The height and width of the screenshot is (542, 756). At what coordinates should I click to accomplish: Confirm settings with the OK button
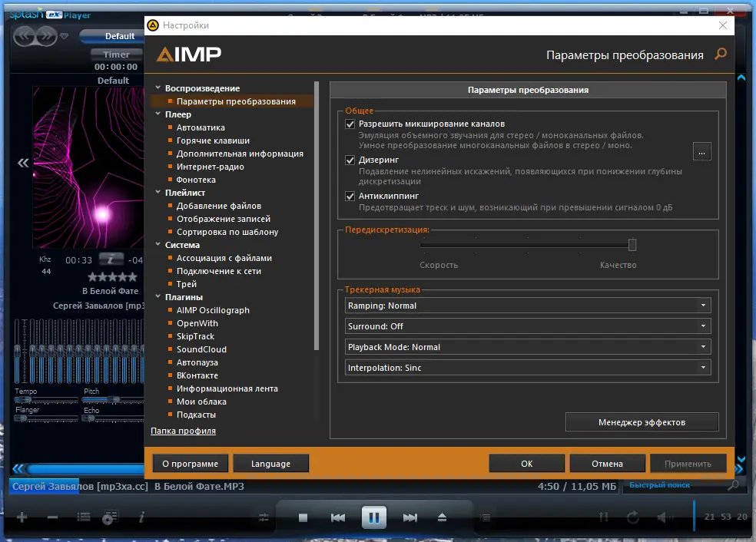coord(526,464)
